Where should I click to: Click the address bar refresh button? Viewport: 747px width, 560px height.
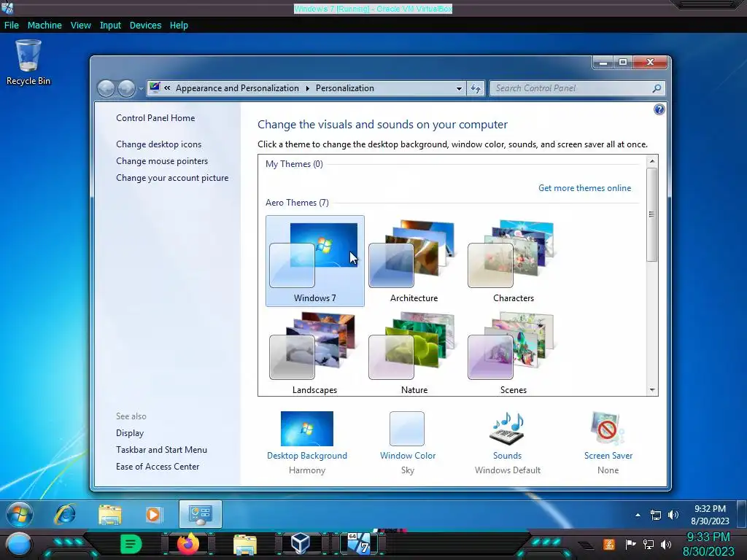pos(476,88)
